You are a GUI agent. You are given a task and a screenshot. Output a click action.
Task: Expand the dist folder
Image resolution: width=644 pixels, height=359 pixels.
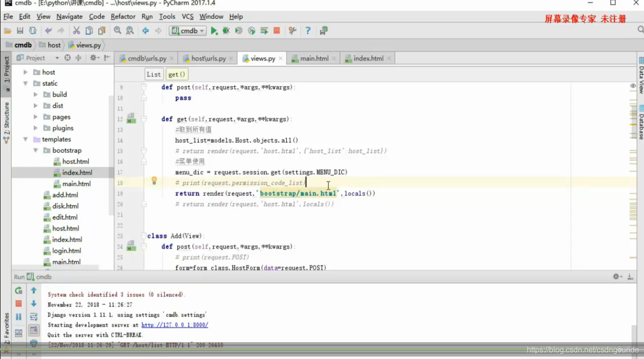36,106
